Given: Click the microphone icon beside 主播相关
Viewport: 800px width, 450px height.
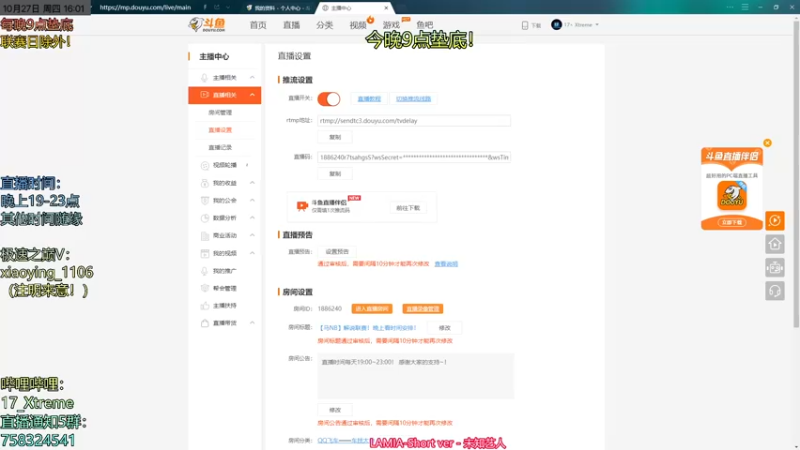Looking at the screenshot, I should 204,78.
